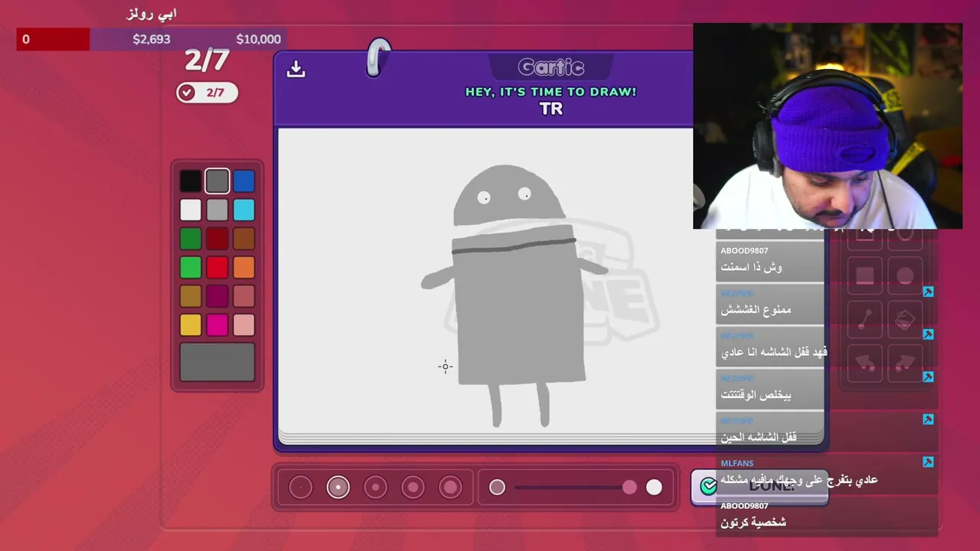Screen dimensions: 980x551
Task: Choose the golden brown color swatch
Action: tap(191, 296)
